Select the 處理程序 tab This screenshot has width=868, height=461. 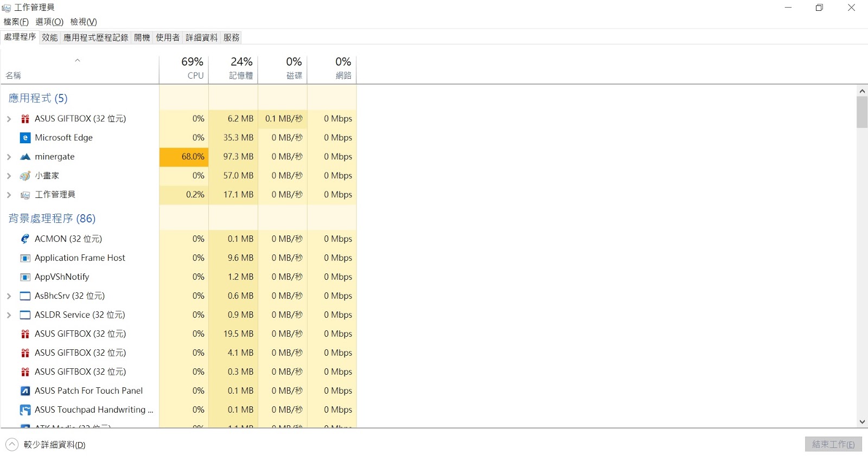pyautogui.click(x=20, y=37)
